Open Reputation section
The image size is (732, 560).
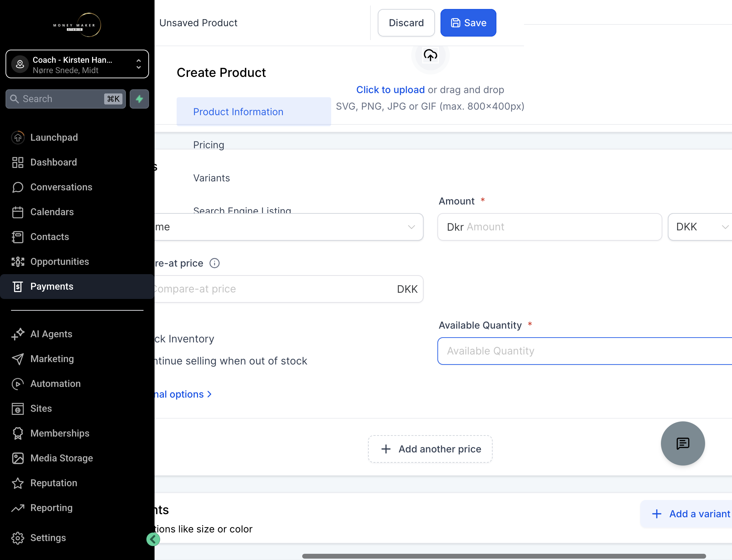77,483
